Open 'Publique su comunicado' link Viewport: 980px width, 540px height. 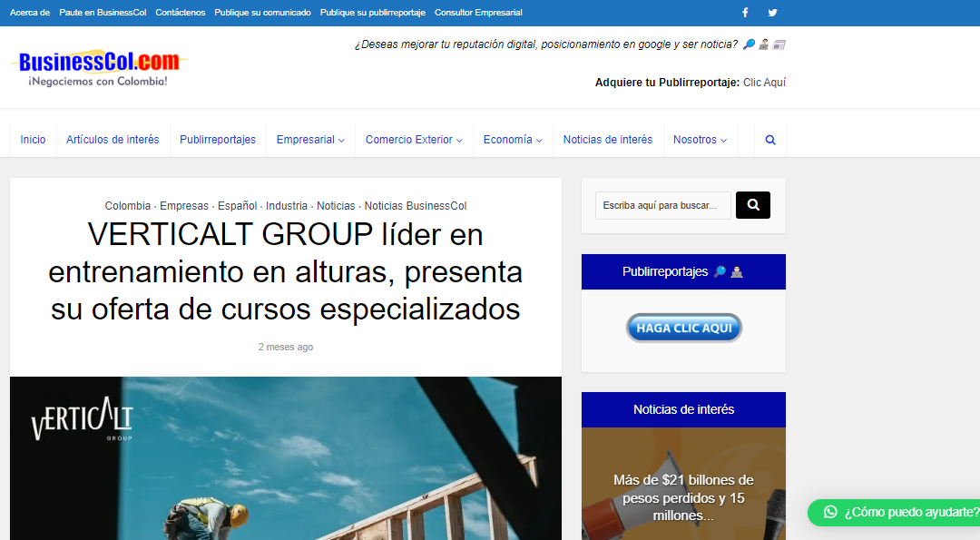coord(262,13)
